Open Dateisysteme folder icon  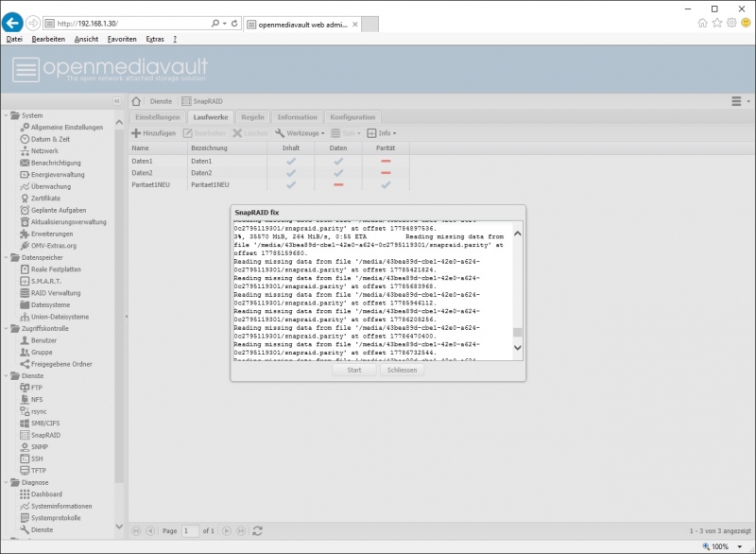pos(25,304)
